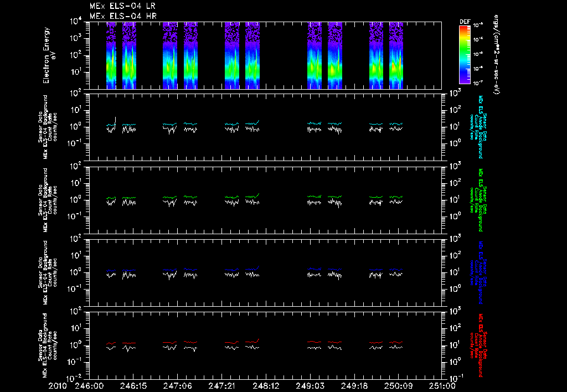Click the "Electron Energy eV" axis label
Image resolution: width=567 pixels, height=392 pixels.
tap(49, 55)
